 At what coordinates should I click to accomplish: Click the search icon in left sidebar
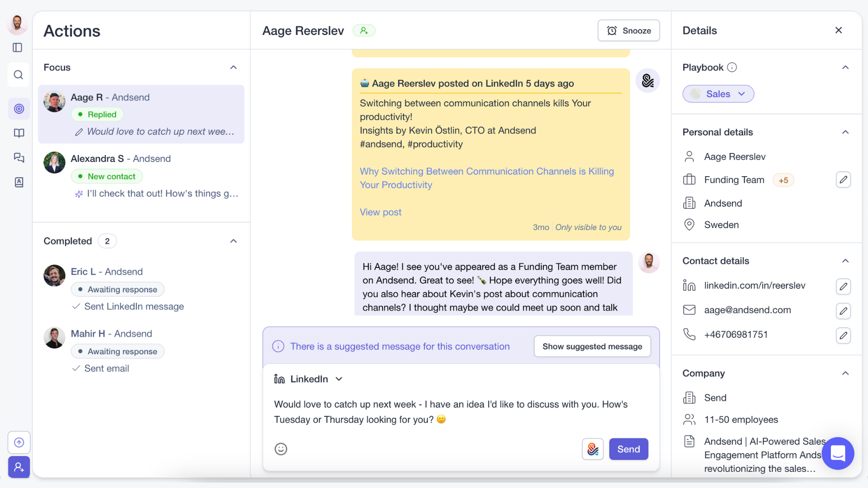19,75
